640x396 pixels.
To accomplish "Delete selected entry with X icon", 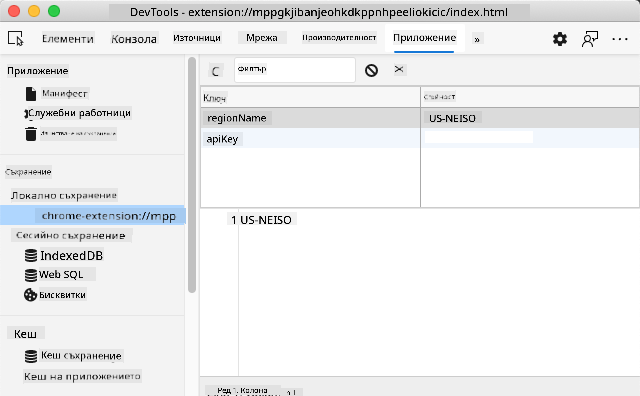I will pos(399,69).
